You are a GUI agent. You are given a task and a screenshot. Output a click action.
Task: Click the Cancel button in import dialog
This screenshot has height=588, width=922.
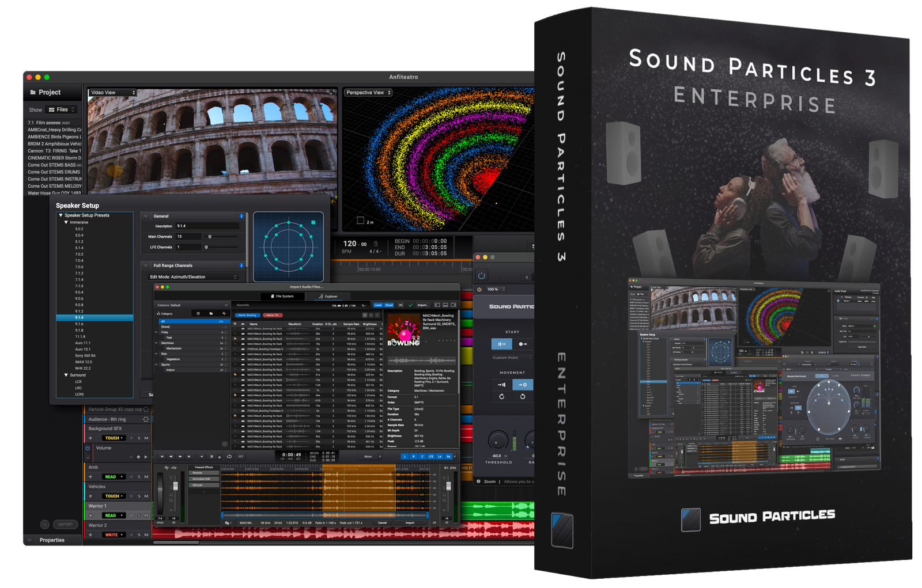click(x=382, y=523)
